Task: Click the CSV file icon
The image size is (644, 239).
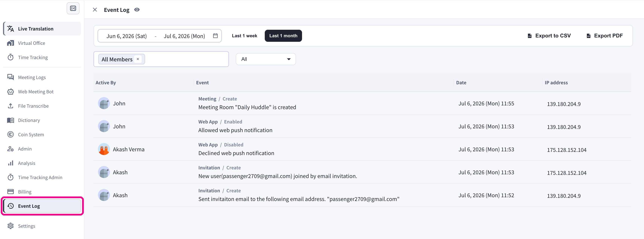Action: click(x=530, y=36)
